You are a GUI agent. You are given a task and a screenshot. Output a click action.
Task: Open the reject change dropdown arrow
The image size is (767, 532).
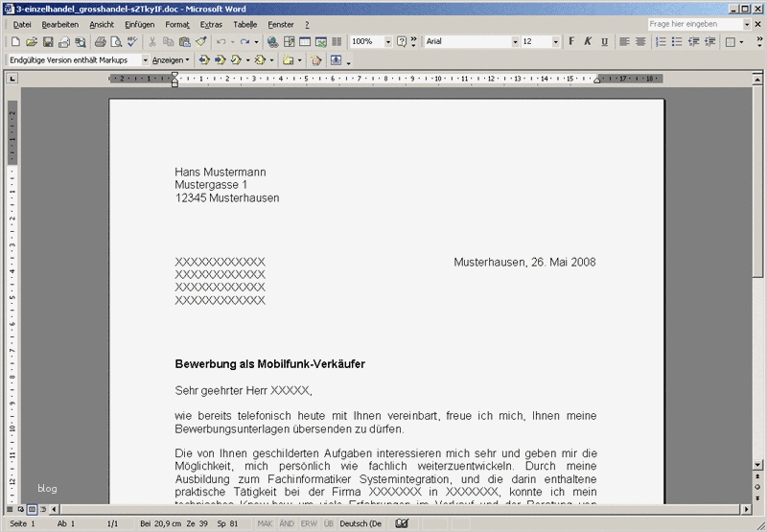pyautogui.click(x=271, y=60)
